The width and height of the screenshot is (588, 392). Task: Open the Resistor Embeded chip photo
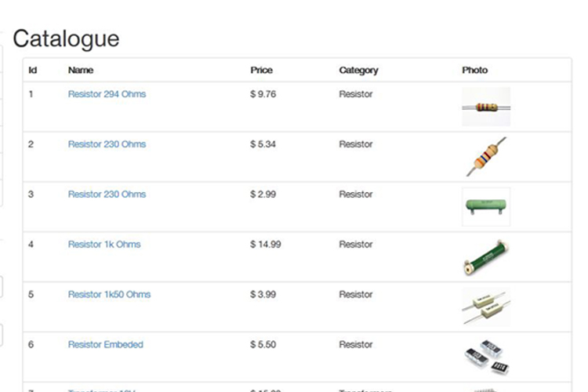click(486, 358)
